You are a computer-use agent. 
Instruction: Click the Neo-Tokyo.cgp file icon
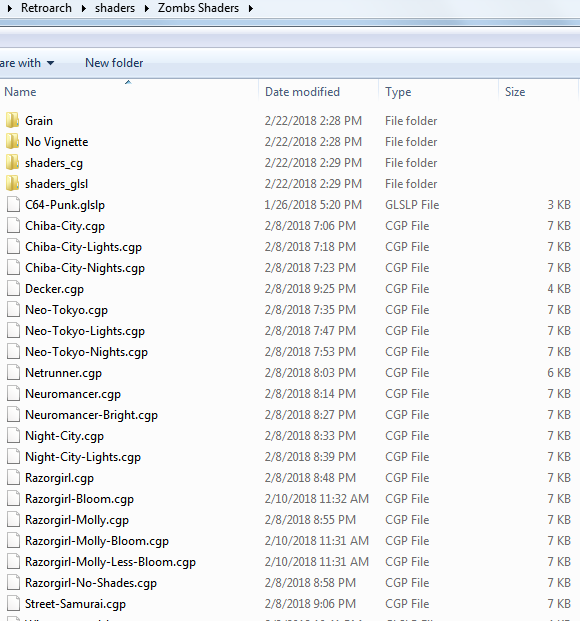[13, 309]
